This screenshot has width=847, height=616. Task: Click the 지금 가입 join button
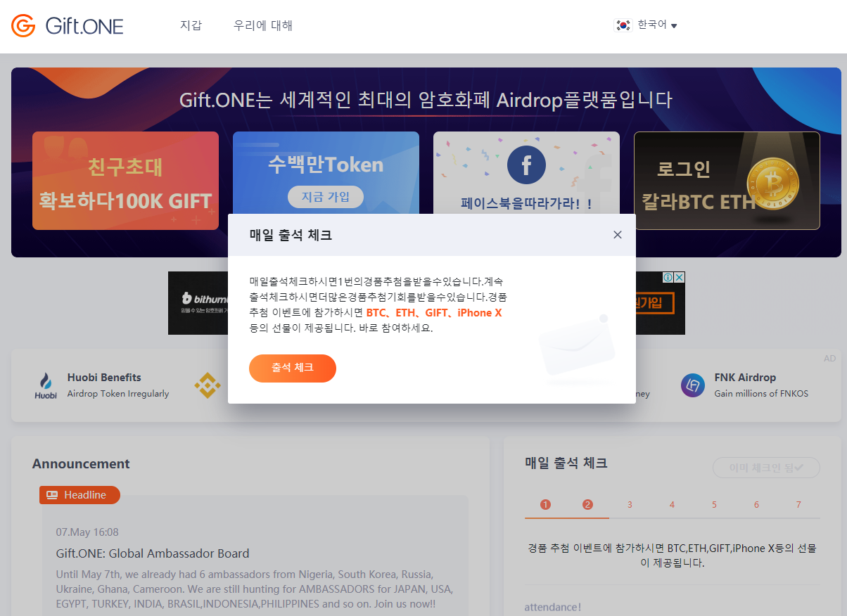click(326, 197)
